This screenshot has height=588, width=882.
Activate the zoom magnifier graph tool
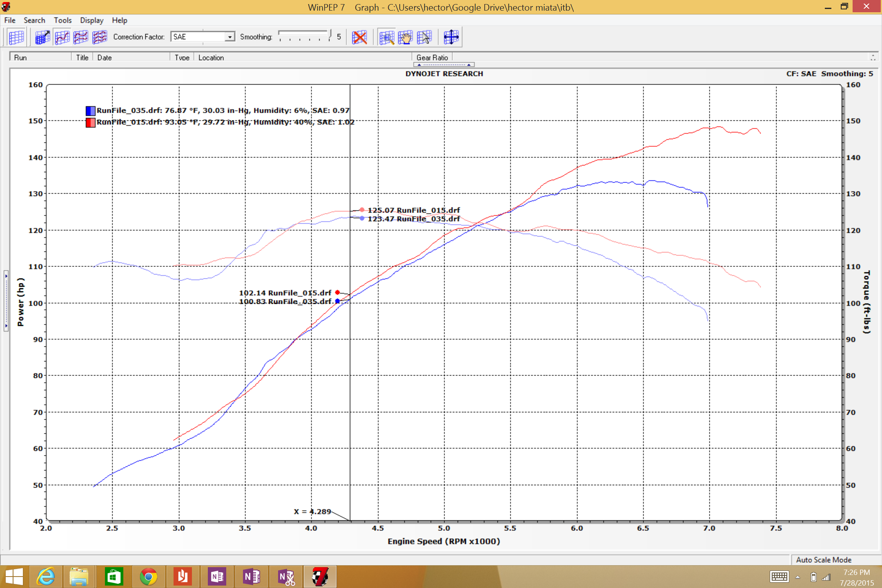(x=386, y=37)
